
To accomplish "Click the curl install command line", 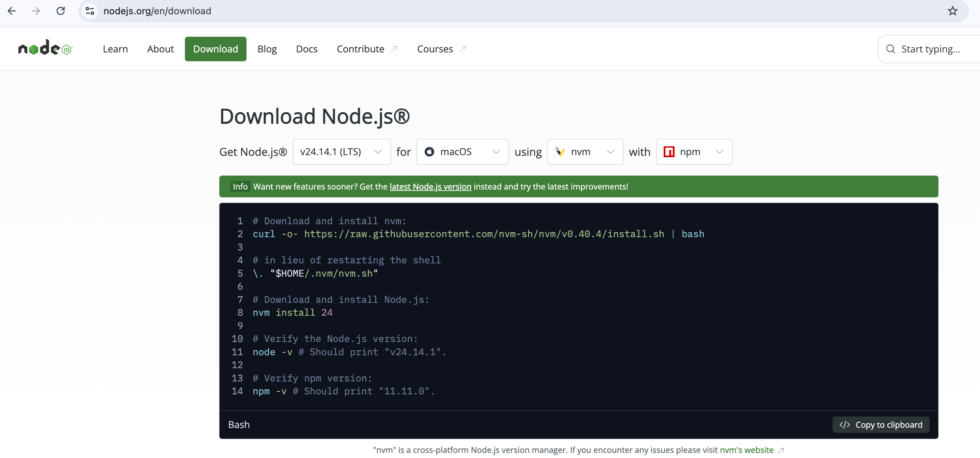I will click(x=478, y=234).
